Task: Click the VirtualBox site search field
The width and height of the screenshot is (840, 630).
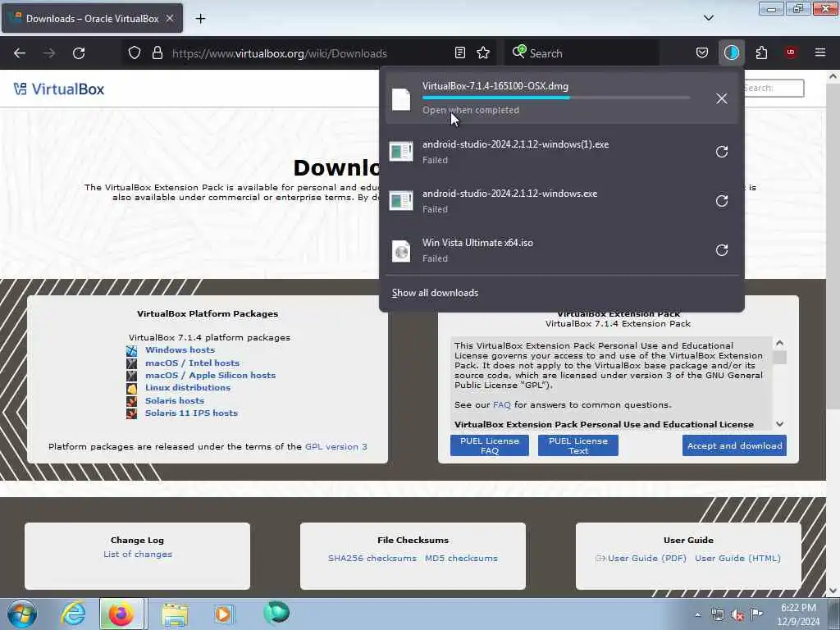Action: 773,88
